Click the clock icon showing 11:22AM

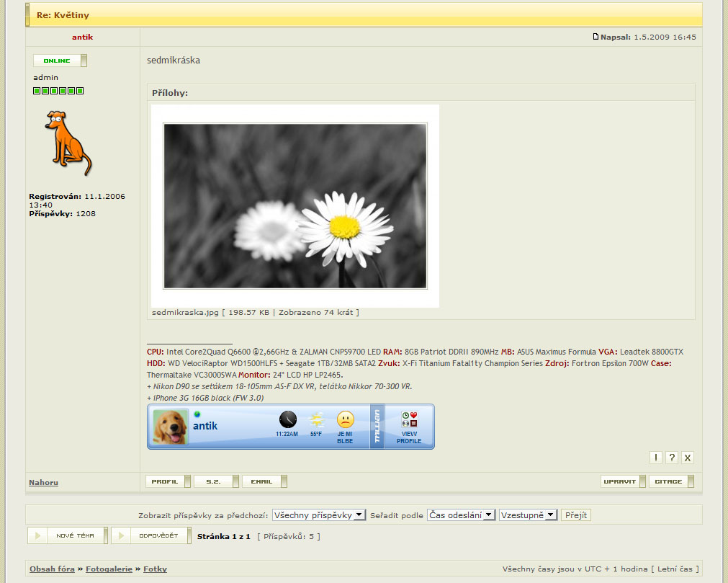(287, 419)
